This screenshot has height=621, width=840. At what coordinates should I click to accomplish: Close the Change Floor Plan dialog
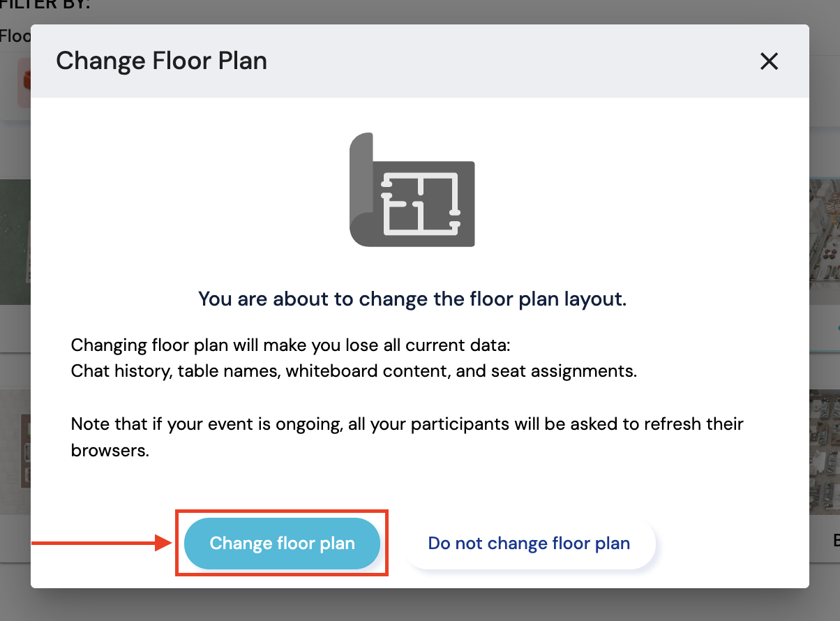pyautogui.click(x=769, y=61)
